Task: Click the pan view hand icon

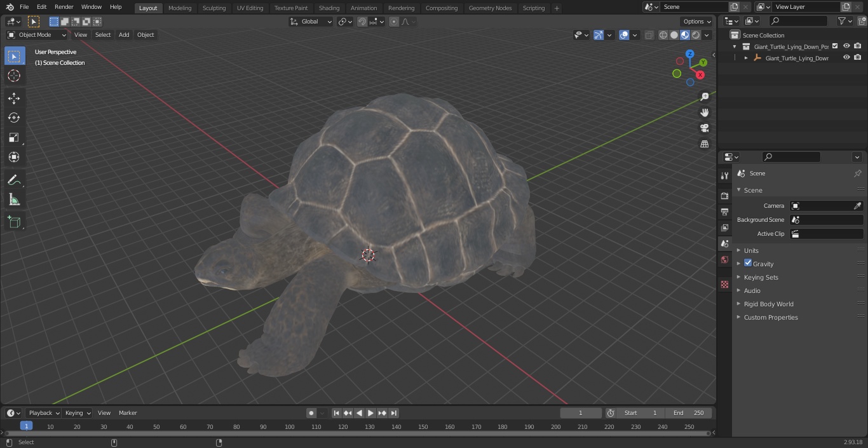Action: tap(704, 112)
